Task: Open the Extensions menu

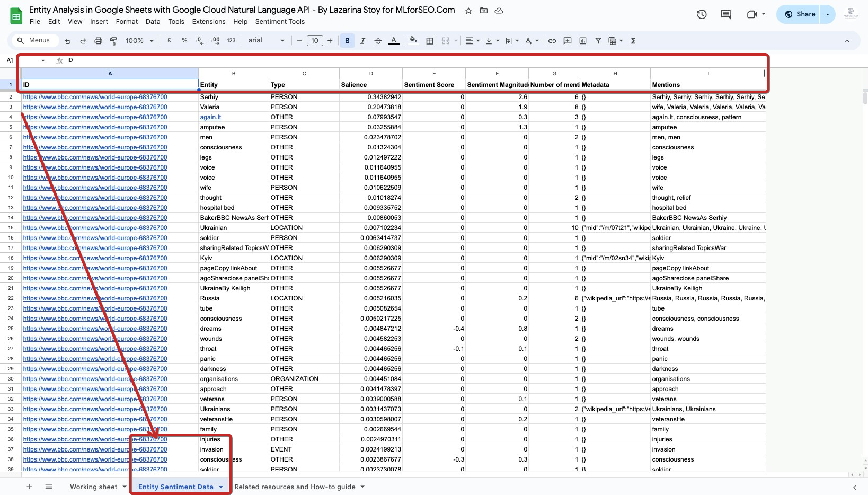Action: pyautogui.click(x=209, y=22)
